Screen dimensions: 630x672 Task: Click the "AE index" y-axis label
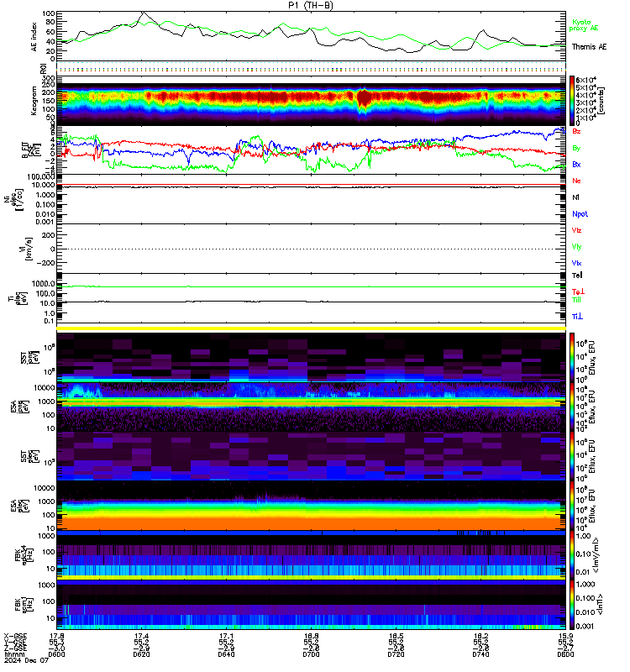(34, 37)
